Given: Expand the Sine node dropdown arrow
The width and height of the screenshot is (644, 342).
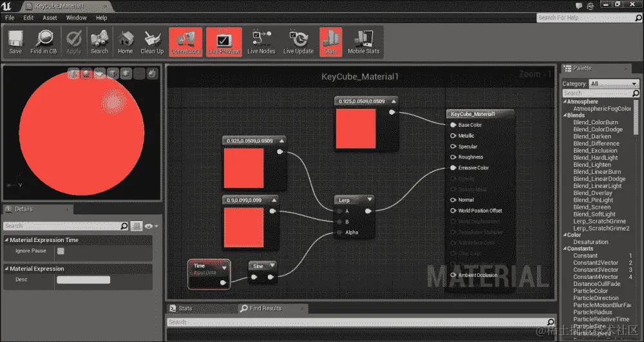Looking at the screenshot, I should pos(271,265).
